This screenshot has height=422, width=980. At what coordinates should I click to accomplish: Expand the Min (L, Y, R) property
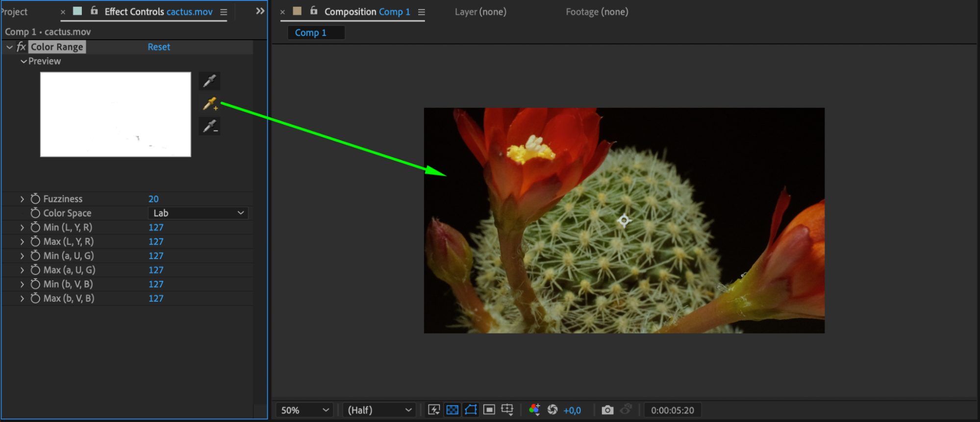click(22, 227)
